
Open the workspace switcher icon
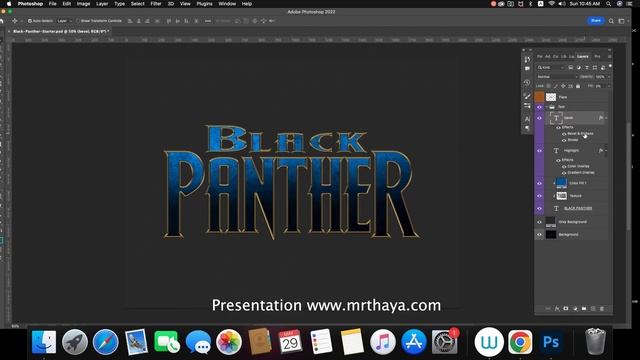point(622,21)
